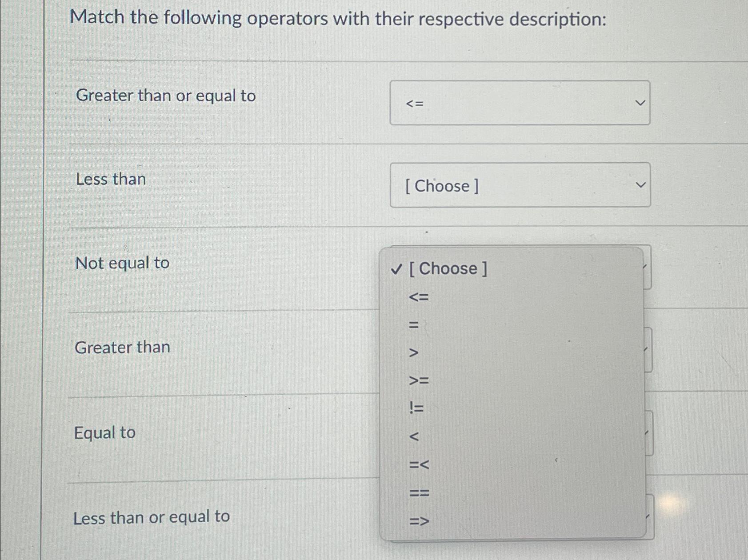Click the 'Less than or equal to' label
The height and width of the screenshot is (560, 748).
[151, 516]
